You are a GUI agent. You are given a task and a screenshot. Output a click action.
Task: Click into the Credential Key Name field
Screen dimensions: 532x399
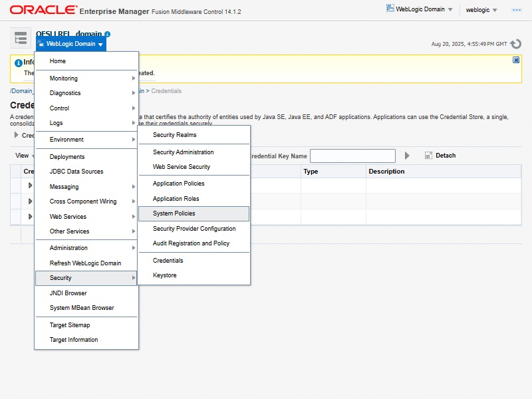coord(352,156)
